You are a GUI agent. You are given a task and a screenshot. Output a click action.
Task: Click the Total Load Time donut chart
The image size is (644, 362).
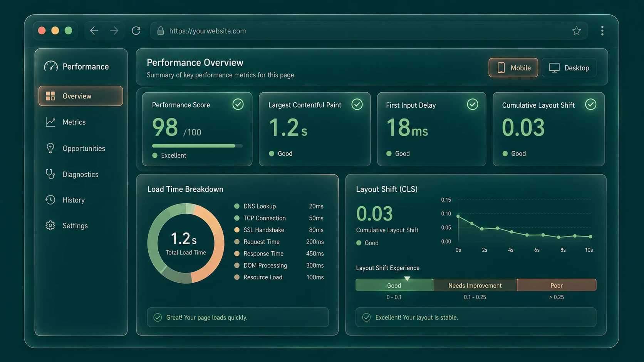tap(186, 243)
